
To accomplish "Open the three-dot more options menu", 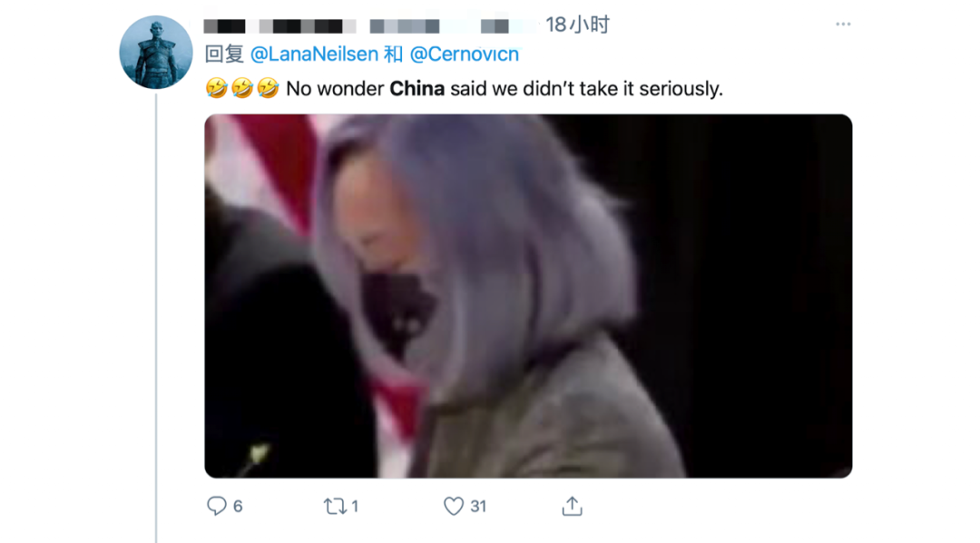I will (x=843, y=24).
